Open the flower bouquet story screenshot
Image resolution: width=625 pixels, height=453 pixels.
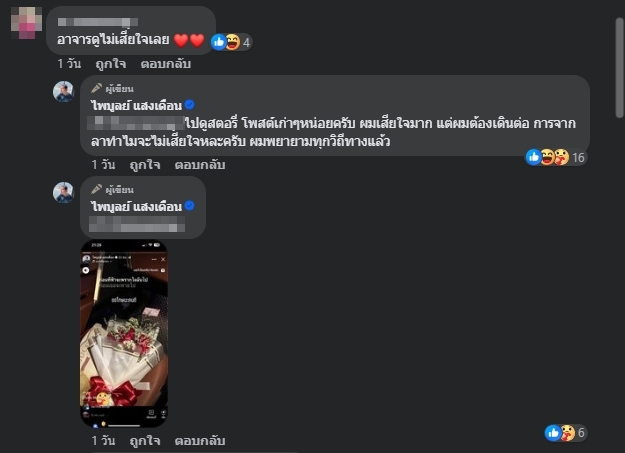coord(124,334)
